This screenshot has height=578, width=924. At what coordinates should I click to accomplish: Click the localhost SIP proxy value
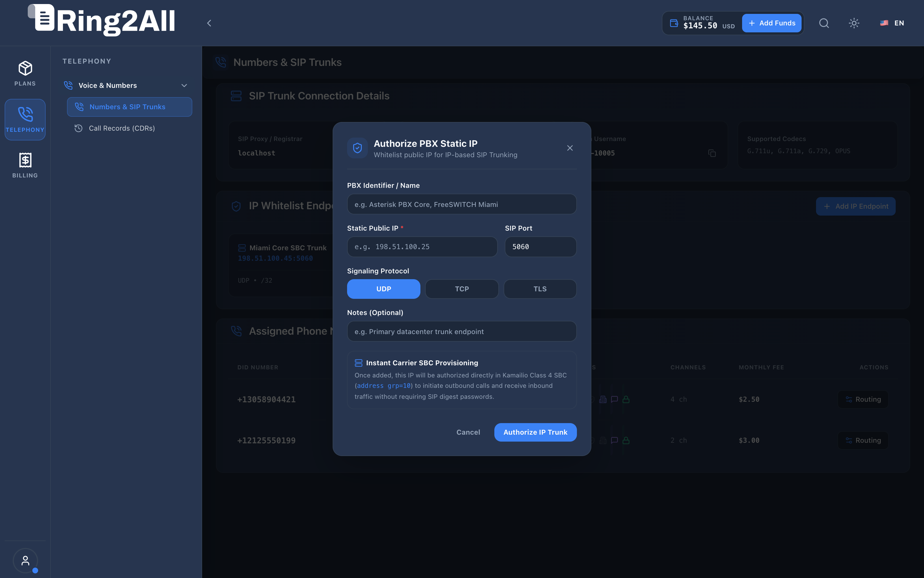[257, 153]
